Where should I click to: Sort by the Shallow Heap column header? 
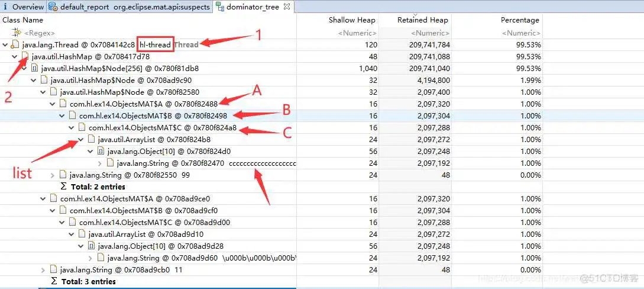pos(352,20)
